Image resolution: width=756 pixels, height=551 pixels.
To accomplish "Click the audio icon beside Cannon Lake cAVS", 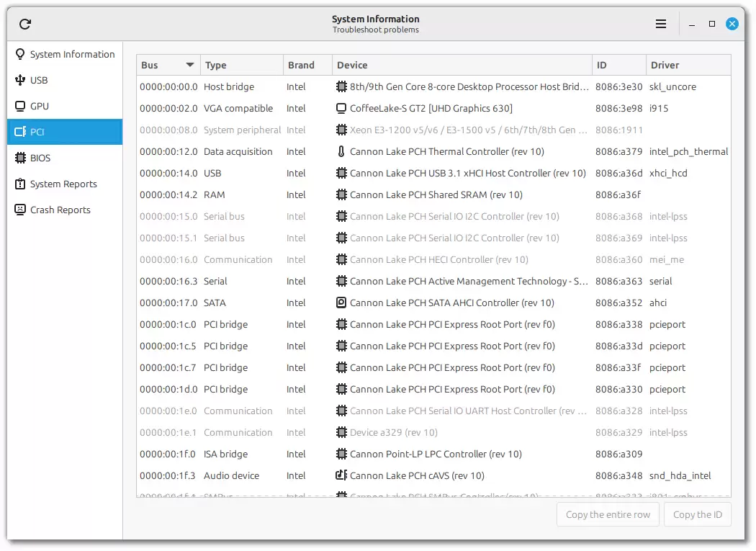I will coord(341,476).
